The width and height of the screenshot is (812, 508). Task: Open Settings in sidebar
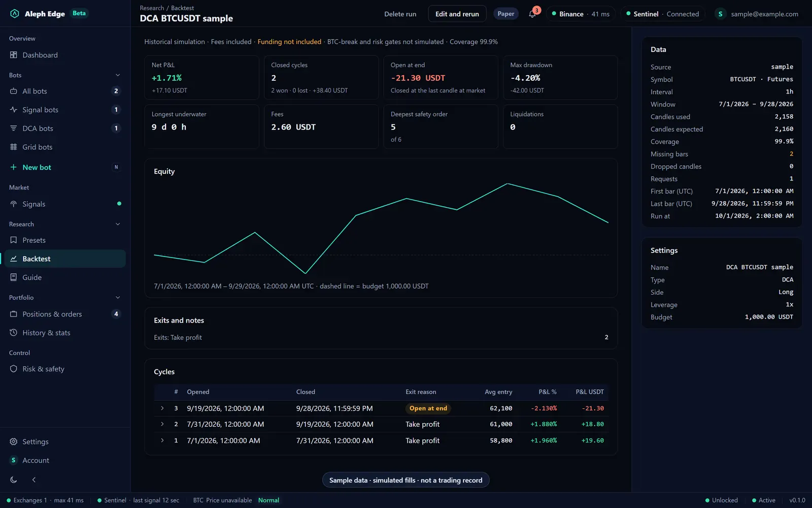(65, 442)
